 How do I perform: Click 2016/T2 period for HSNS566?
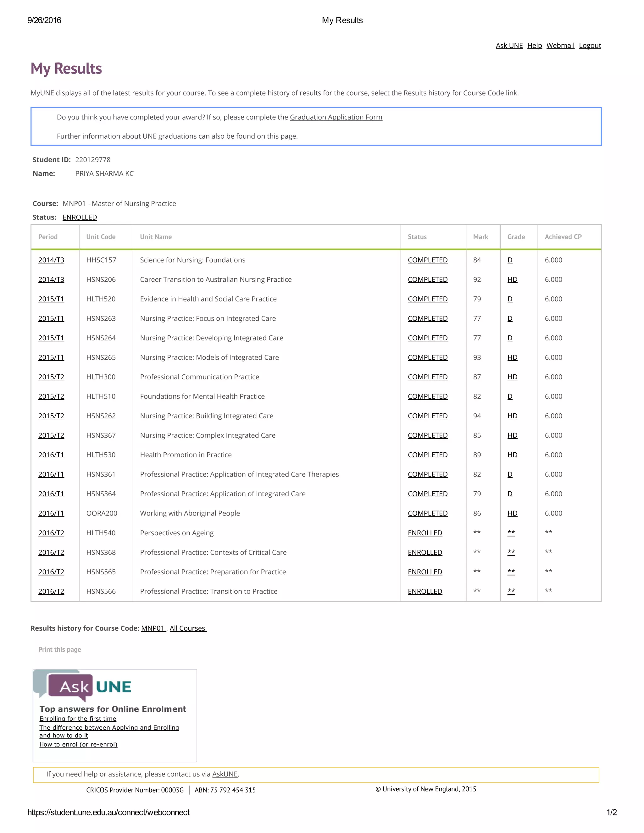(51, 591)
